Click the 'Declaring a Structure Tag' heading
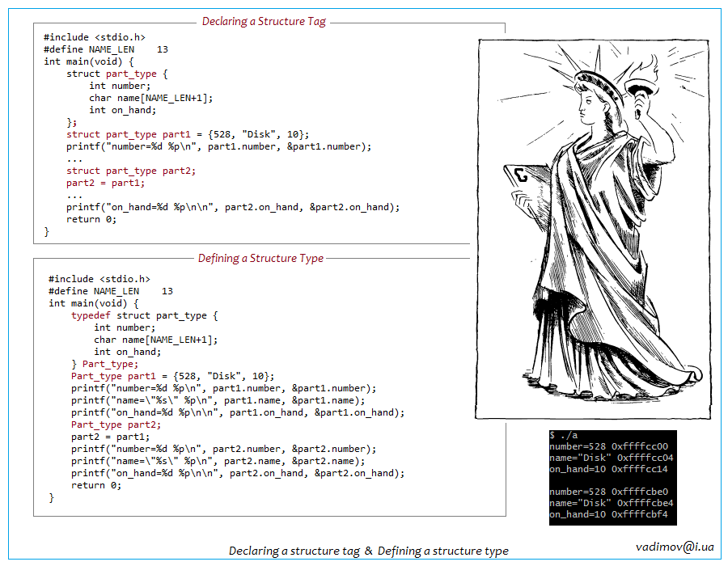Screen dimensions: 728x566 [x=264, y=21]
